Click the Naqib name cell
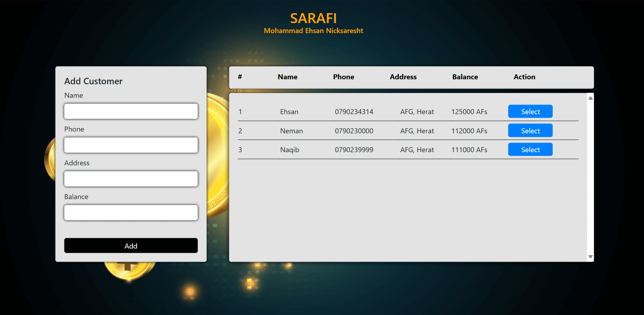This screenshot has height=315, width=644. [289, 150]
